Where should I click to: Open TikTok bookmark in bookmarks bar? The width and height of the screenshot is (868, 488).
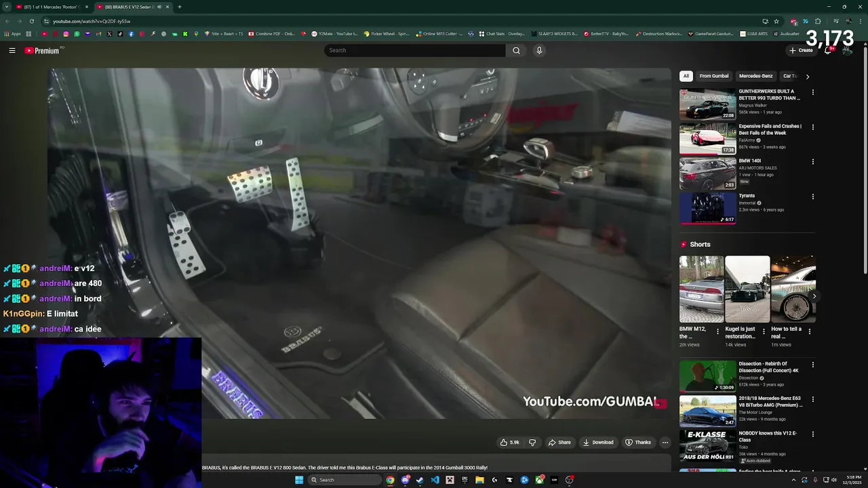coord(120,34)
